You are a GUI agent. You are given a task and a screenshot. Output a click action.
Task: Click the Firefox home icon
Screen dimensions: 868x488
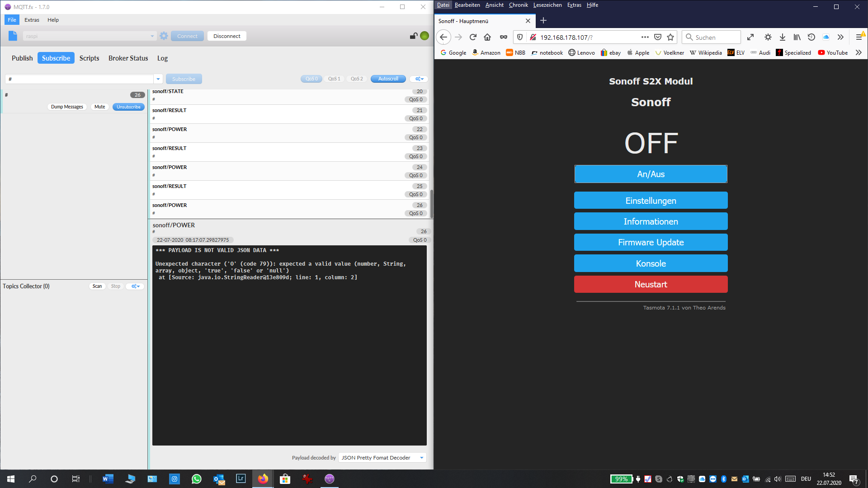(x=487, y=37)
